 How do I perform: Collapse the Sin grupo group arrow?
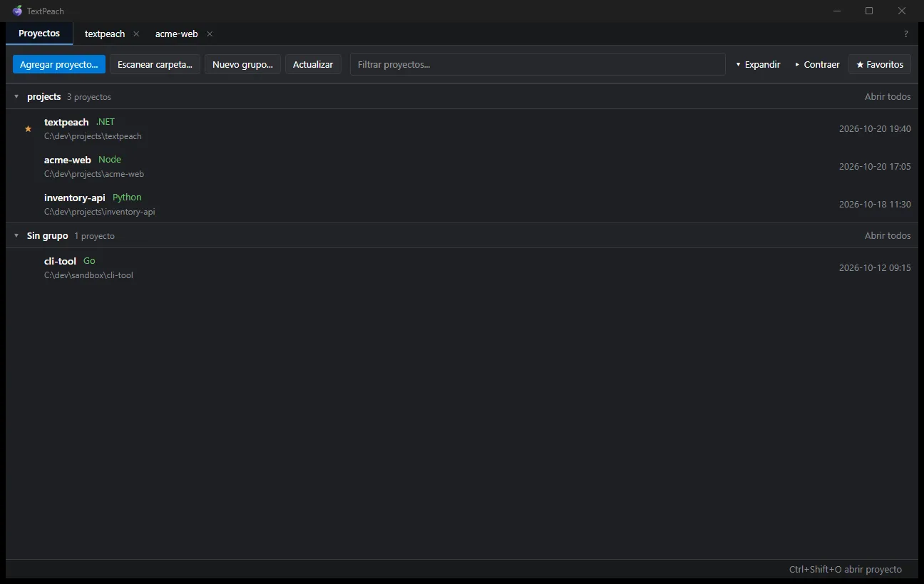coord(16,236)
